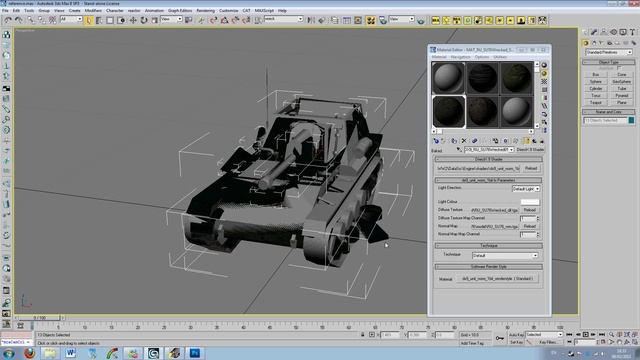
Task: Toggle the AutoGrid checkbox in Object Type
Action: pyautogui.click(x=619, y=68)
